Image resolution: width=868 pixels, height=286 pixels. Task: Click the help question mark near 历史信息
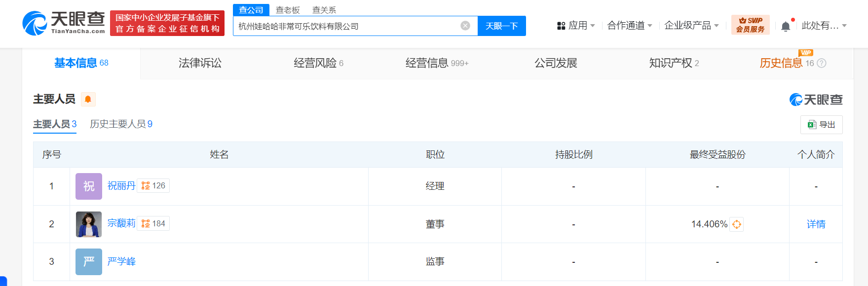click(821, 63)
